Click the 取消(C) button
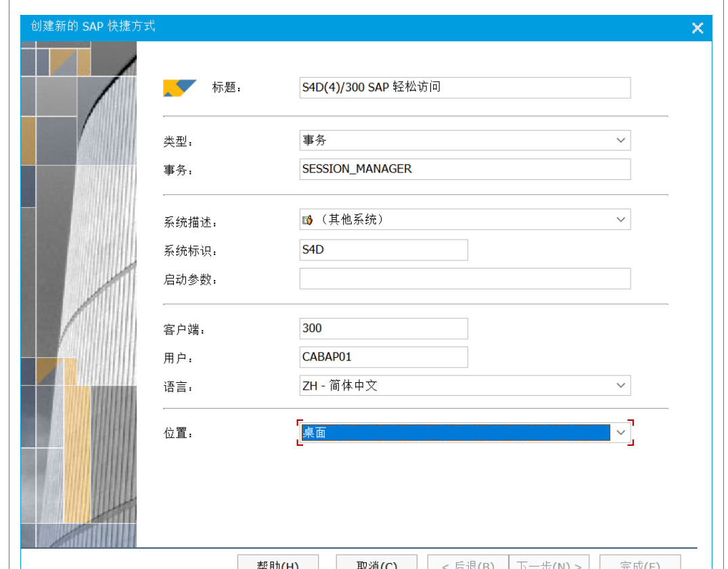 click(377, 562)
